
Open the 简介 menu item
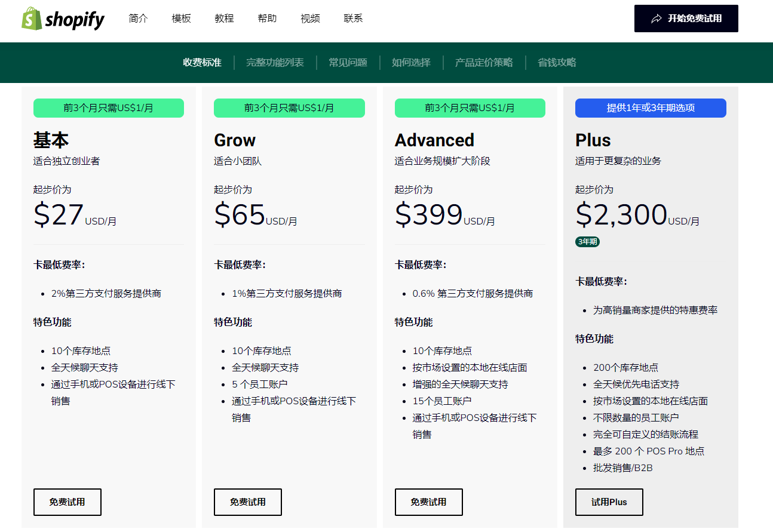(138, 19)
